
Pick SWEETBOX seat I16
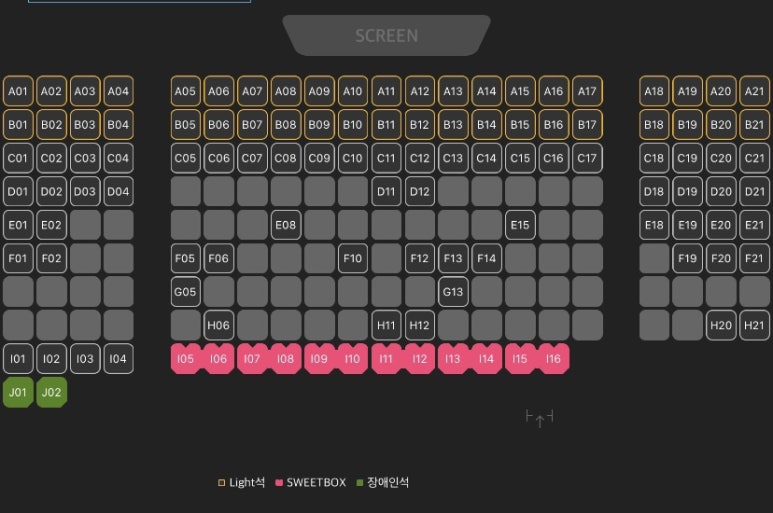pos(554,359)
